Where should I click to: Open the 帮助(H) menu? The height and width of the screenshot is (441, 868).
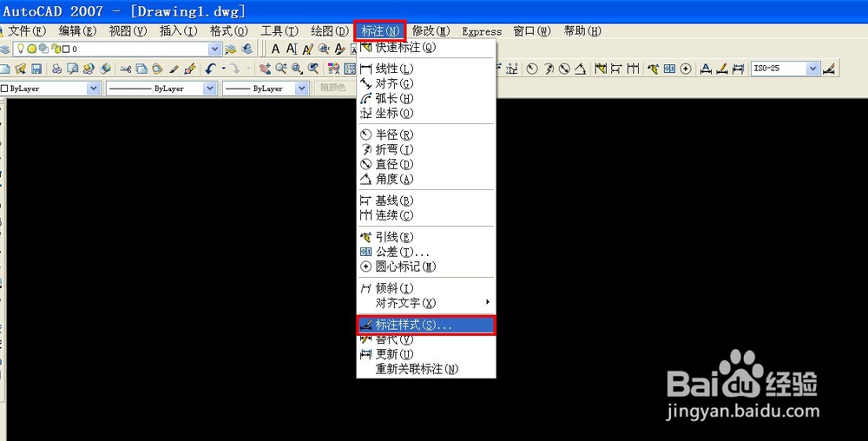coord(582,31)
